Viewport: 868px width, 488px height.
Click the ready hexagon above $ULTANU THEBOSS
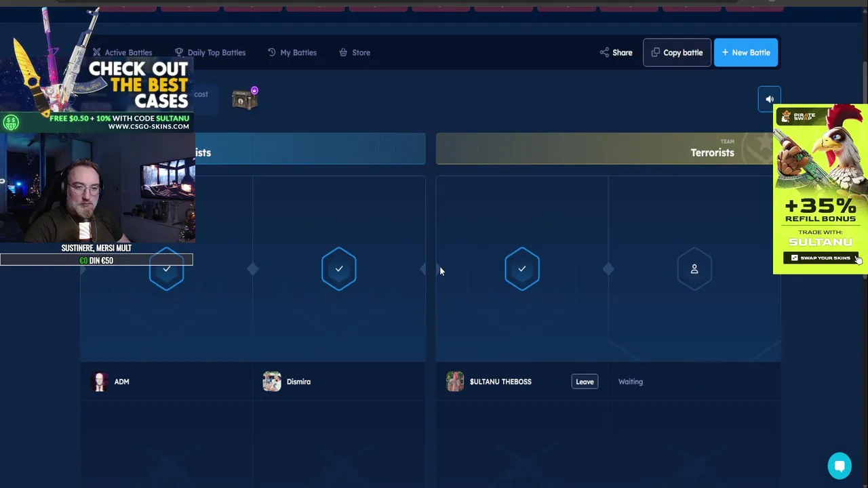tap(522, 269)
